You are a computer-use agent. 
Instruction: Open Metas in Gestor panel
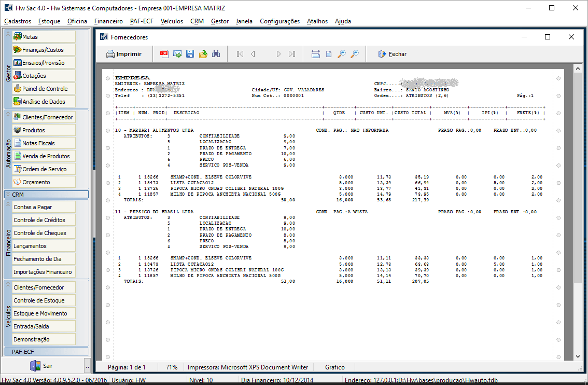point(44,37)
